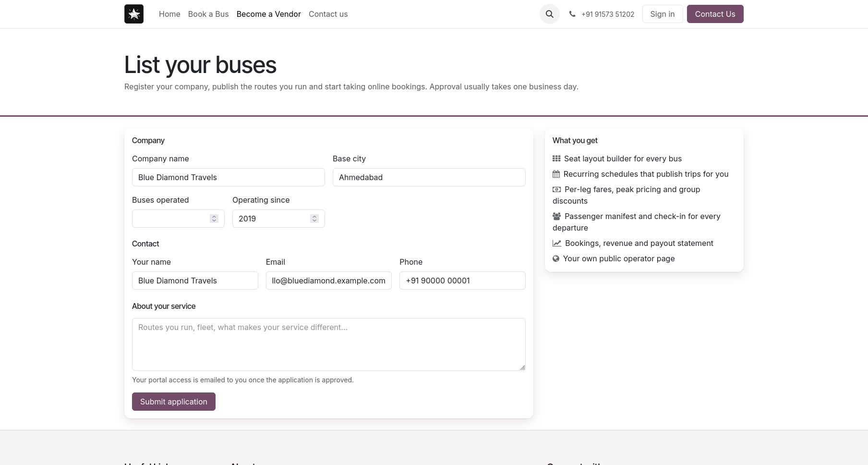Click 'Bookings, revenue and payout statement' text
The image size is (868, 465).
[639, 243]
